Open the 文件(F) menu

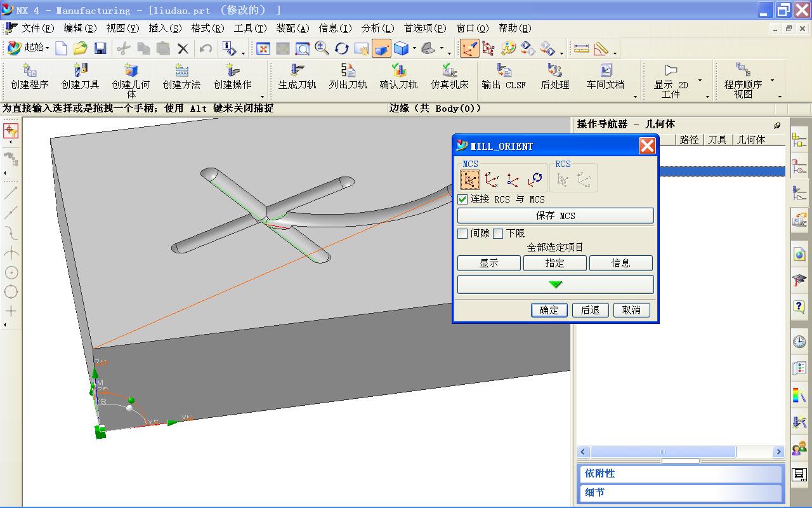(37, 28)
